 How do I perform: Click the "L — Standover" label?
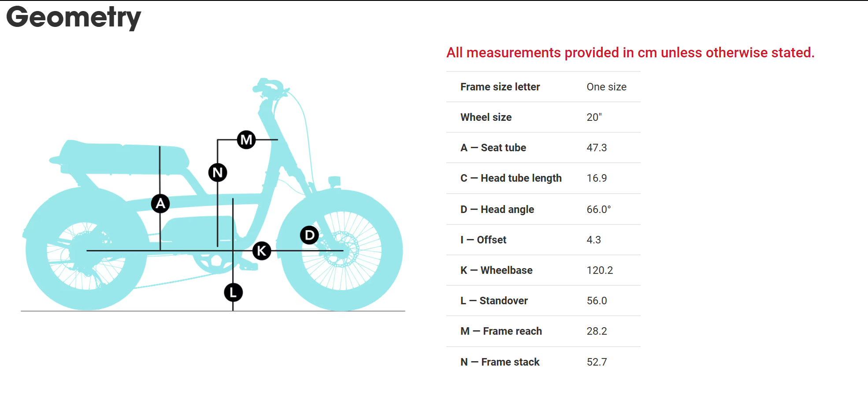(494, 301)
